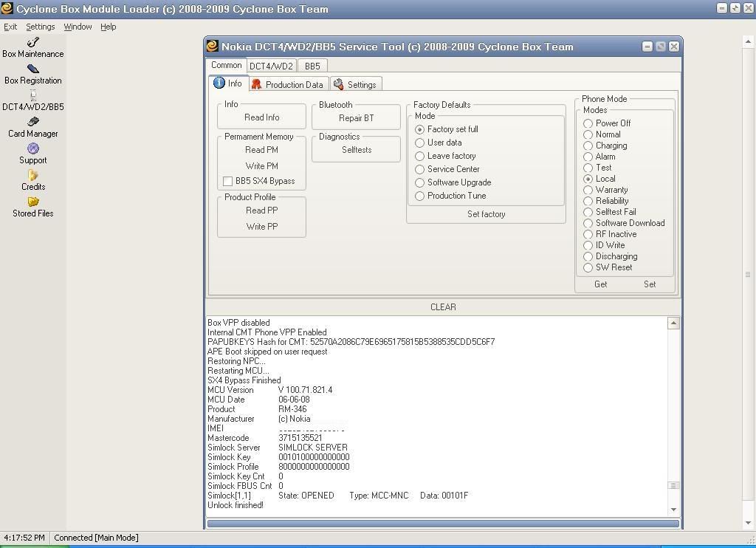Click the Cyclone Box Module Loader title icon
This screenshot has width=756, height=548.
tap(7, 8)
